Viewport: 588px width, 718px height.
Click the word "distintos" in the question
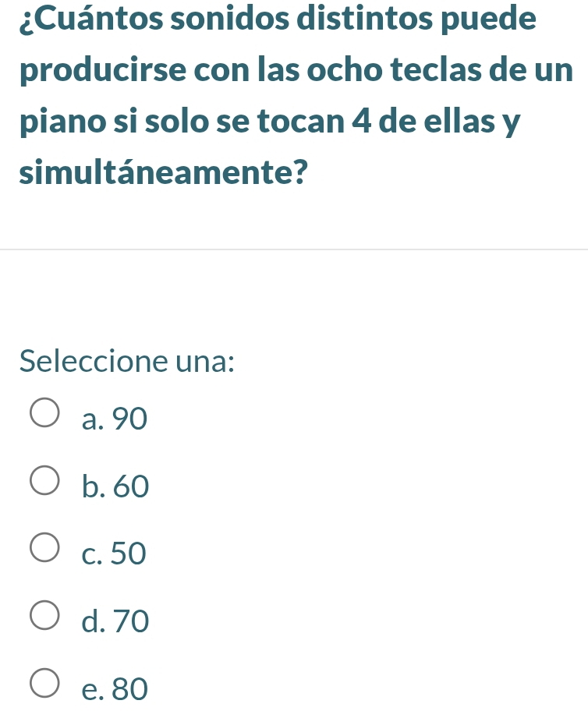click(365, 18)
